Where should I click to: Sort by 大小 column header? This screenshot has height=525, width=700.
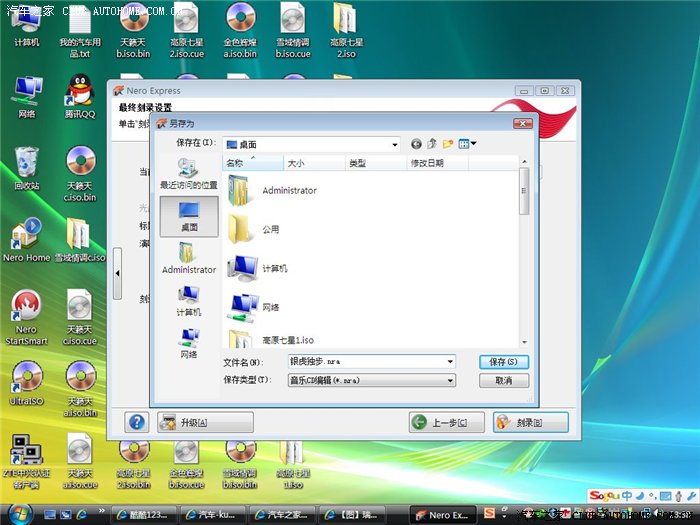point(314,163)
